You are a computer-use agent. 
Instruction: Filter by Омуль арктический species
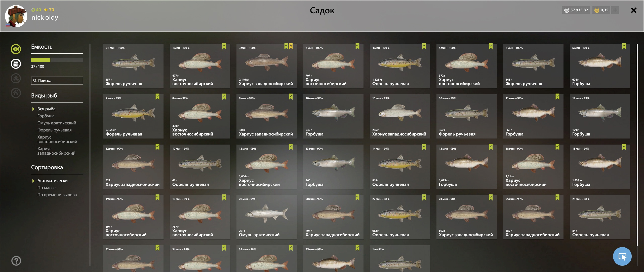(x=57, y=123)
